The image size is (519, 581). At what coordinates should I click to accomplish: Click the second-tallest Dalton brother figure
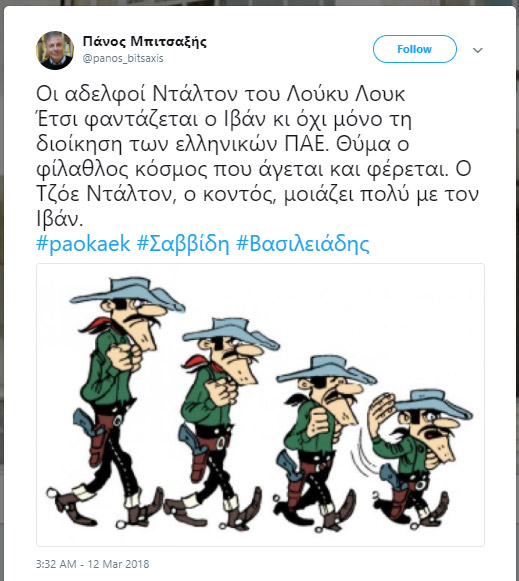[x=222, y=422]
